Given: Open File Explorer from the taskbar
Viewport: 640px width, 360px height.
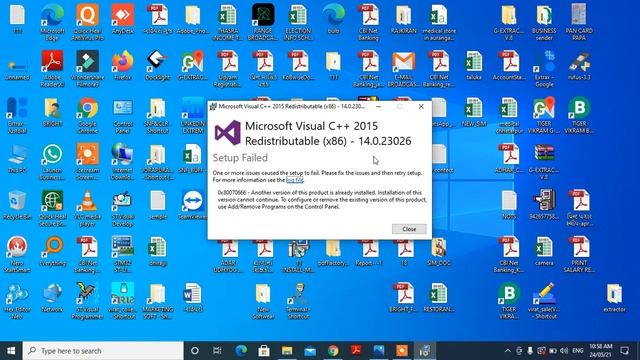Looking at the screenshot, I should tap(287, 351).
